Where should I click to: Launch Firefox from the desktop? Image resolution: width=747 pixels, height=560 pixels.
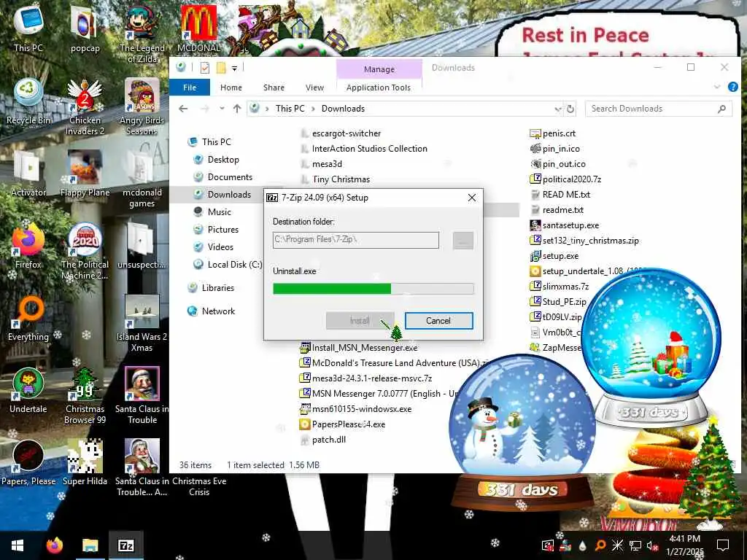[28, 246]
